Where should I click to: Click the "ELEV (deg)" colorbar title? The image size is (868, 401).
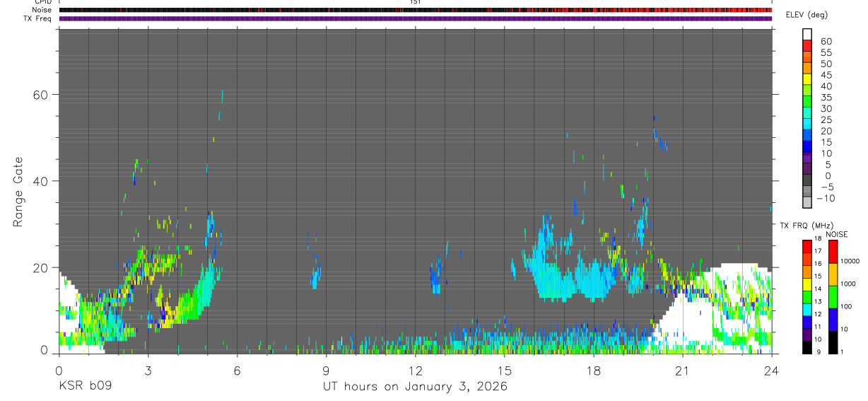click(806, 15)
